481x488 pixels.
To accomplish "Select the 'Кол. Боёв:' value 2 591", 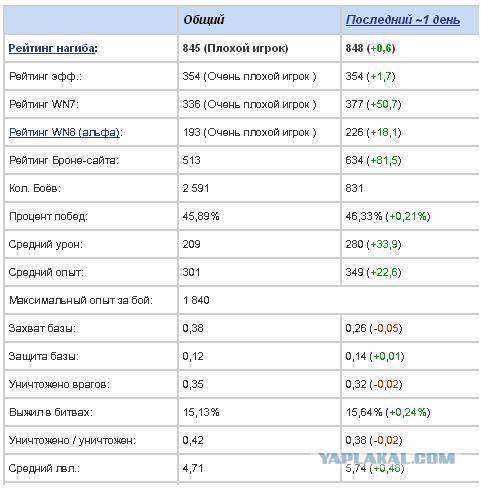I will [196, 188].
